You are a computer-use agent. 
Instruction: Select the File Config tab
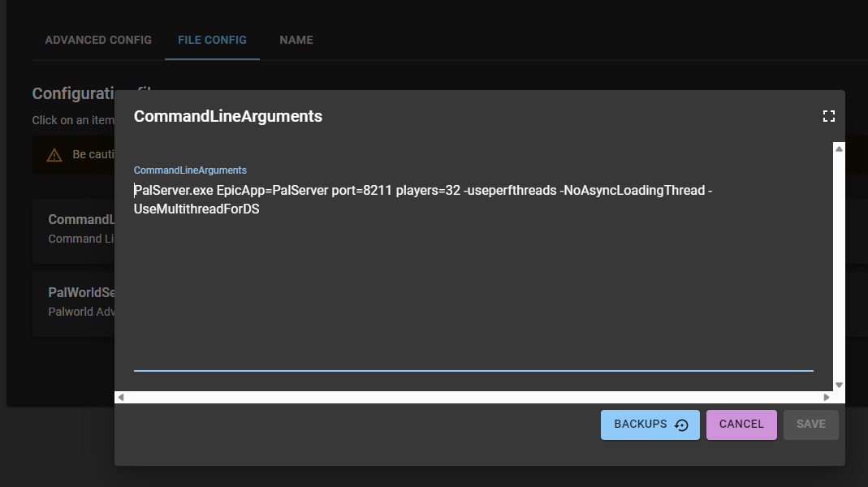pyautogui.click(x=212, y=40)
